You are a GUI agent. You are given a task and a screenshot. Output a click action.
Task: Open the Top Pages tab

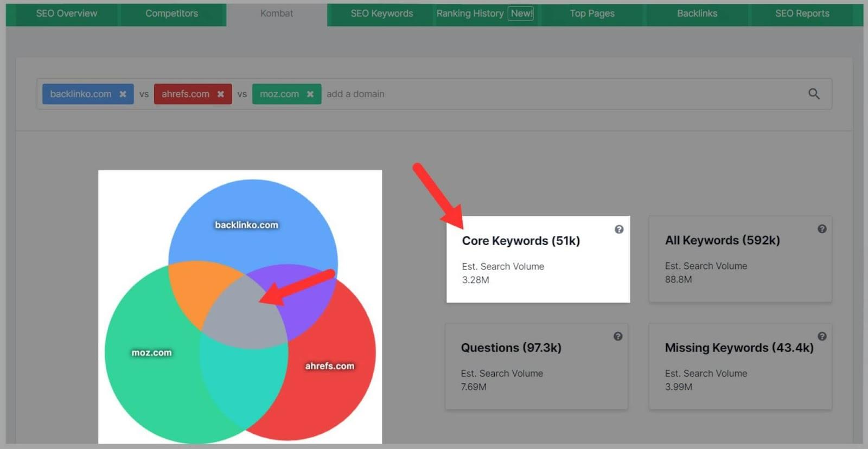coord(592,14)
